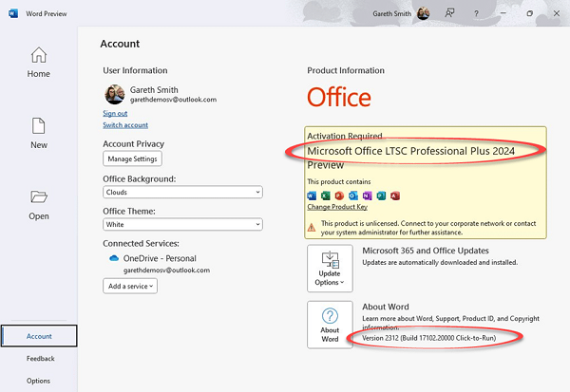Click Manage Settings under Account Privacy
The height and width of the screenshot is (392, 570).
132,159
